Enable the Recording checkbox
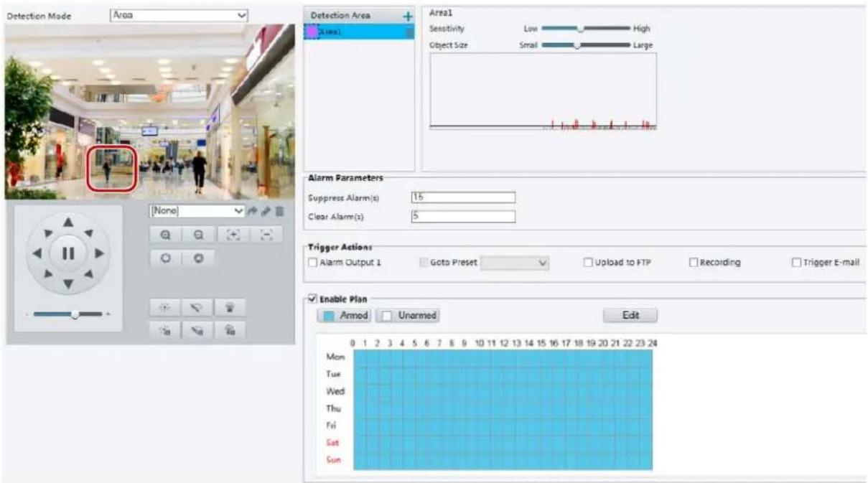The width and height of the screenshot is (868, 483). (x=694, y=263)
